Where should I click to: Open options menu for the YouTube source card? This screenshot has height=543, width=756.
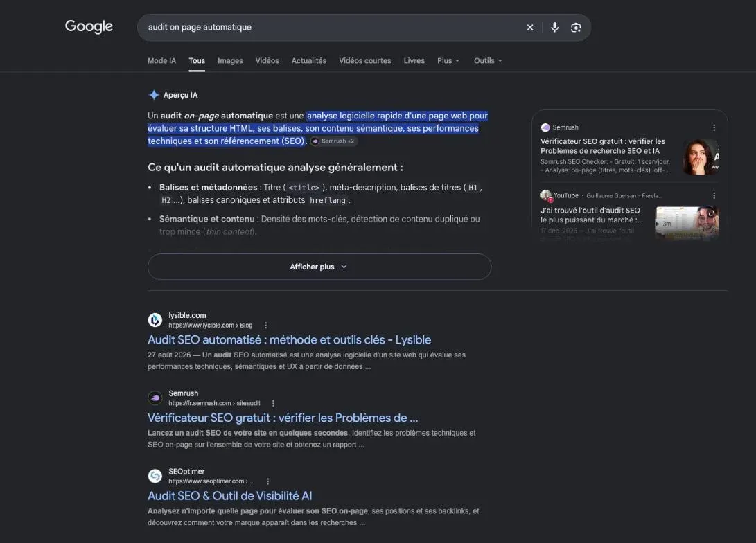pyautogui.click(x=714, y=195)
